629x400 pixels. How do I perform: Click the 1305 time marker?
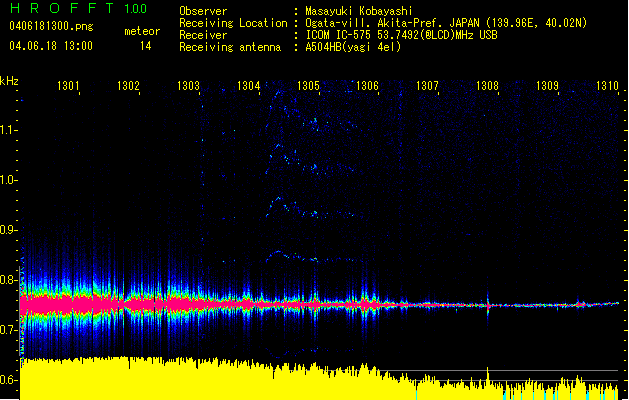click(x=308, y=85)
